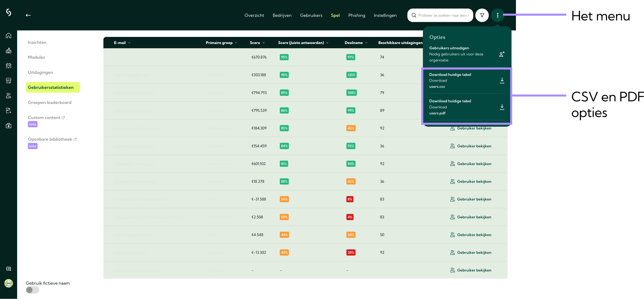
Task: Sort by E-mail column arrow
Action: 129,43
